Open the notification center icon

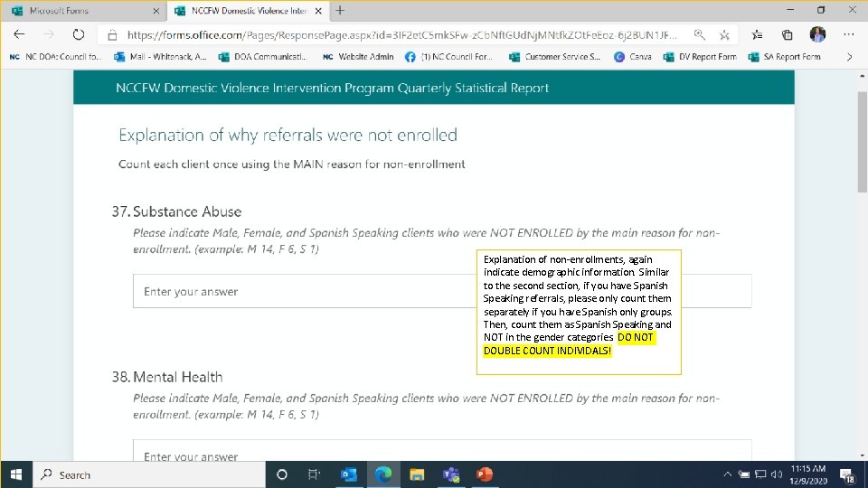[847, 474]
